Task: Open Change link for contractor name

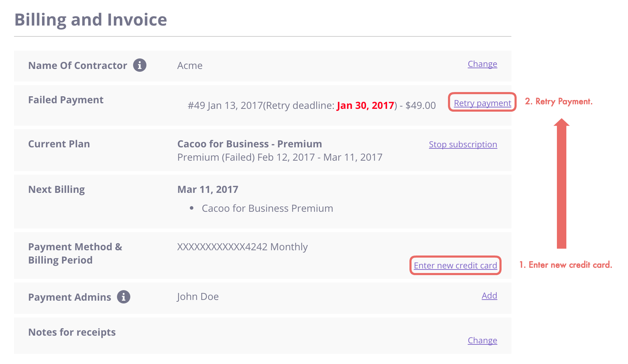Action: point(482,64)
